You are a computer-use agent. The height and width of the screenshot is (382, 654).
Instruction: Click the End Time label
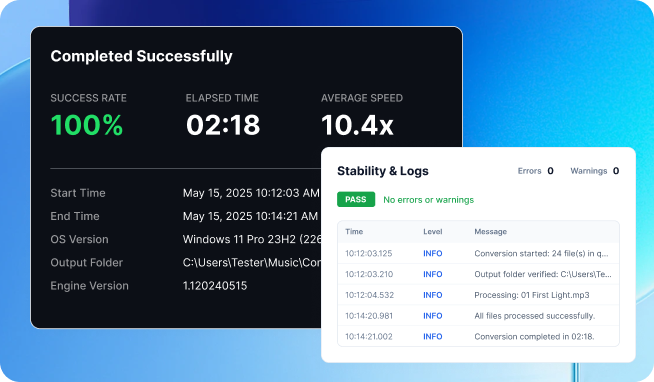(x=75, y=216)
